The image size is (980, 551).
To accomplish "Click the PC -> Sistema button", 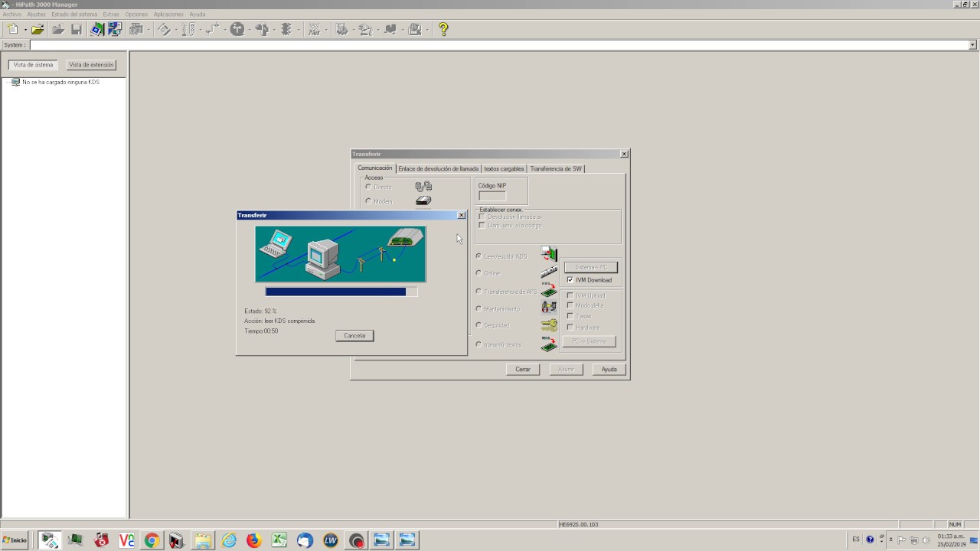I will (x=589, y=341).
